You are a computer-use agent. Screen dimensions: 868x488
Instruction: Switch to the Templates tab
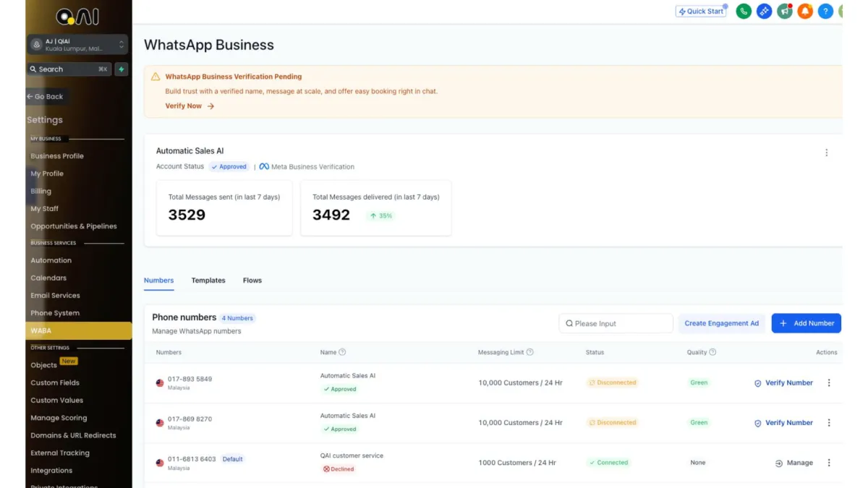pos(208,281)
